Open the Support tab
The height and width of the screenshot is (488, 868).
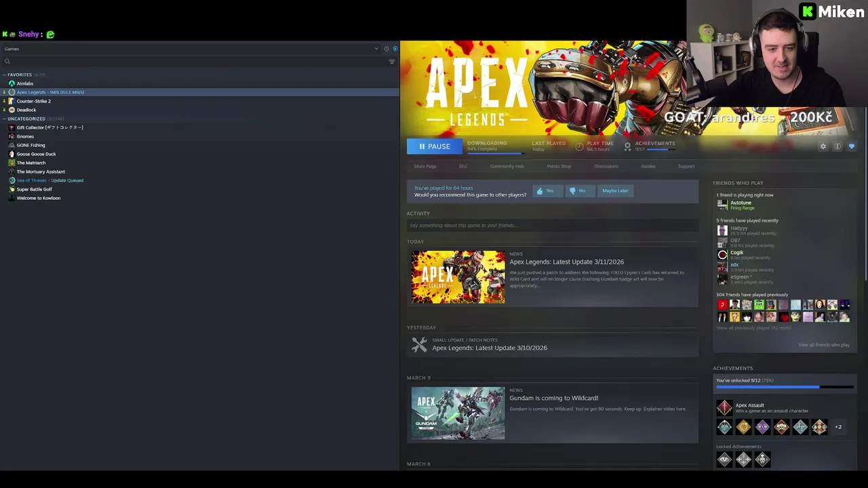[686, 166]
